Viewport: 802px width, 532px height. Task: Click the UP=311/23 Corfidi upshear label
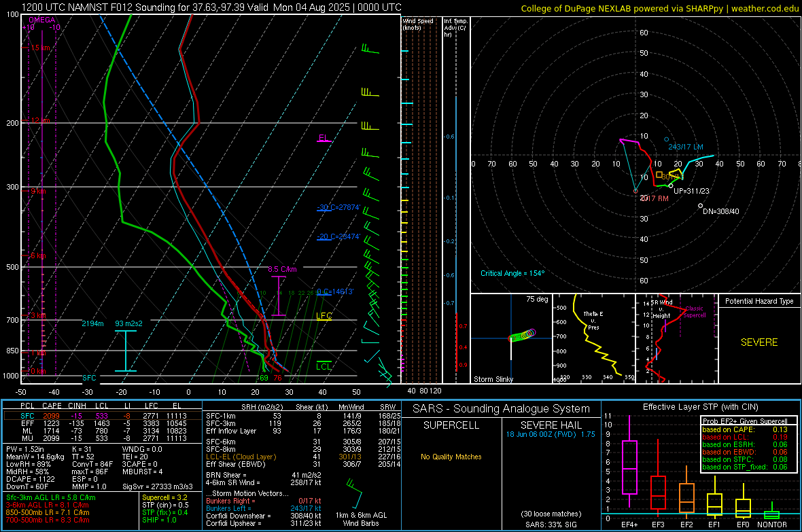(691, 191)
